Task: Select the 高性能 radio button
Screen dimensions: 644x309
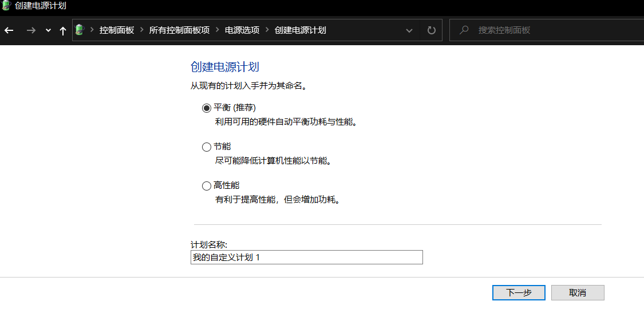Action: [x=206, y=187]
